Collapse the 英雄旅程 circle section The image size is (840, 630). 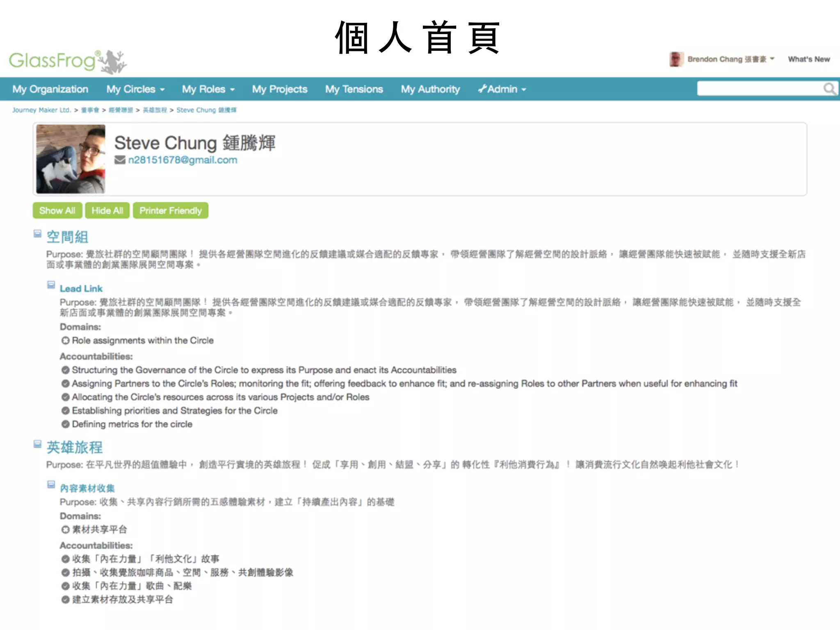[x=37, y=444]
